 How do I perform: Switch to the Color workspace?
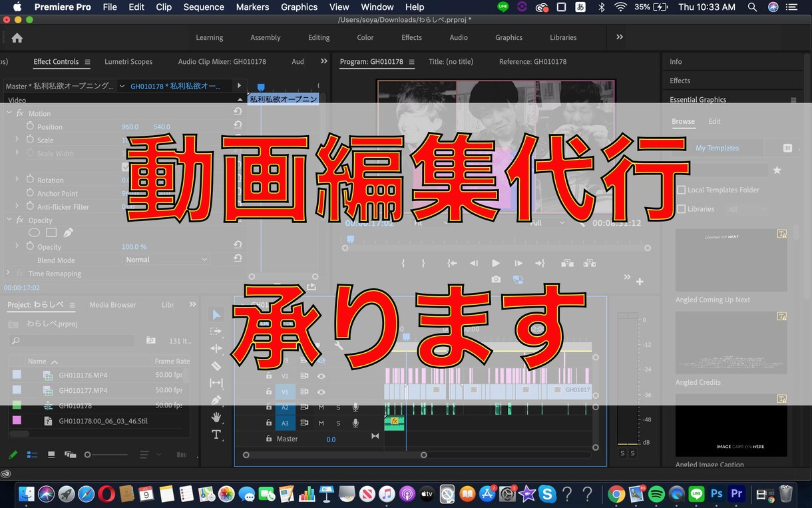click(x=365, y=37)
